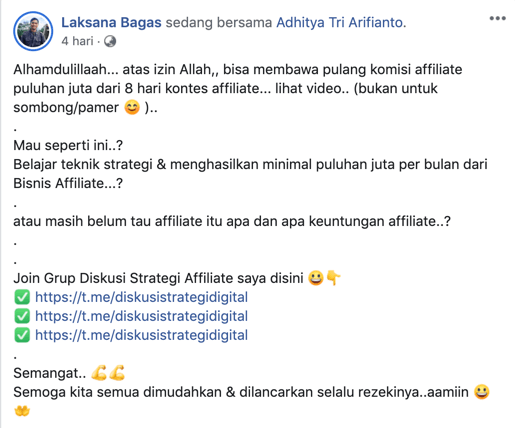Click the grinning emoji after 'saya disini'
The height and width of the screenshot is (428, 515).
tap(315, 278)
